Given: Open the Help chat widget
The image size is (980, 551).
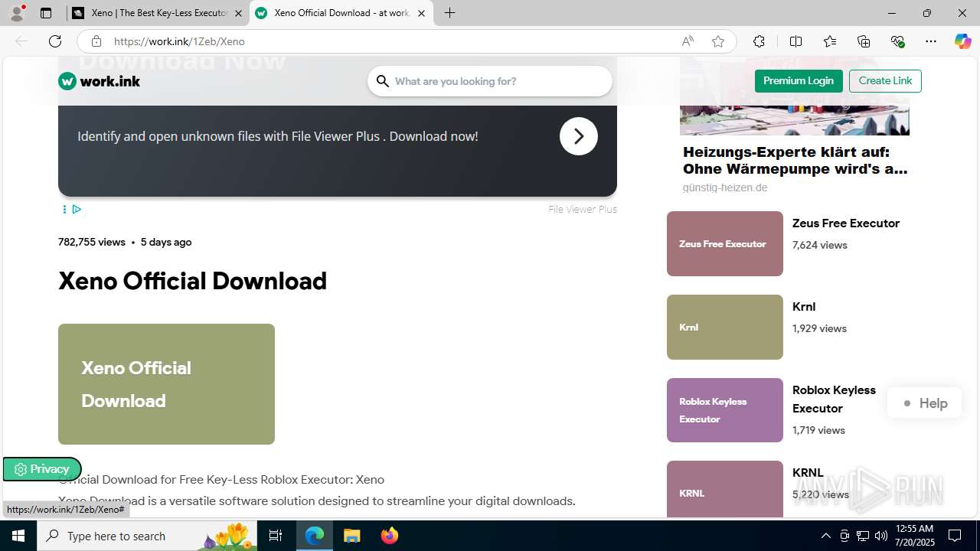Looking at the screenshot, I should pyautogui.click(x=925, y=403).
